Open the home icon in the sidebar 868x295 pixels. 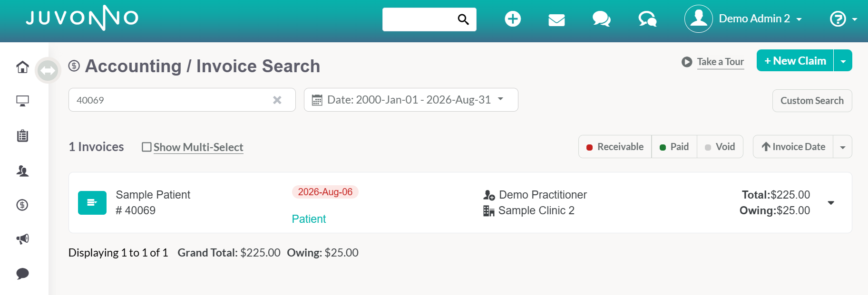pos(22,67)
